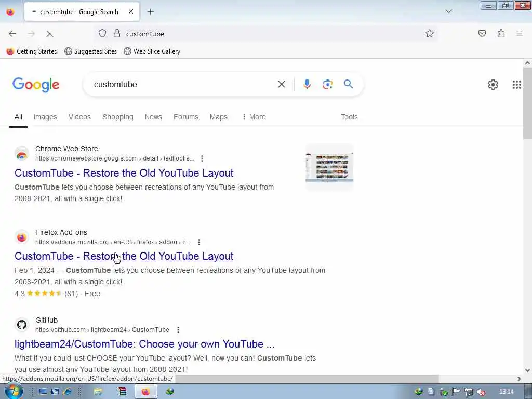Close the customtube Google Search tab
The image size is (532, 399).
point(130,12)
